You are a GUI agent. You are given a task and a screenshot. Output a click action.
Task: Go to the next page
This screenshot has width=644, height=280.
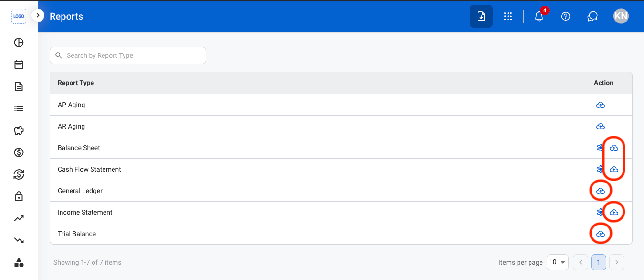coord(617,262)
